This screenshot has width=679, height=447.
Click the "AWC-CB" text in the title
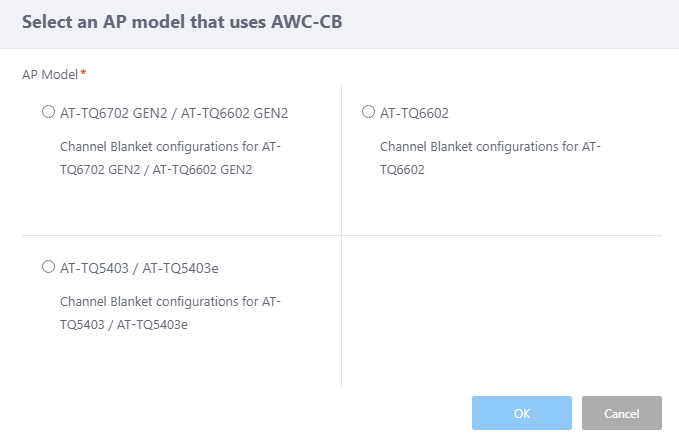307,23
